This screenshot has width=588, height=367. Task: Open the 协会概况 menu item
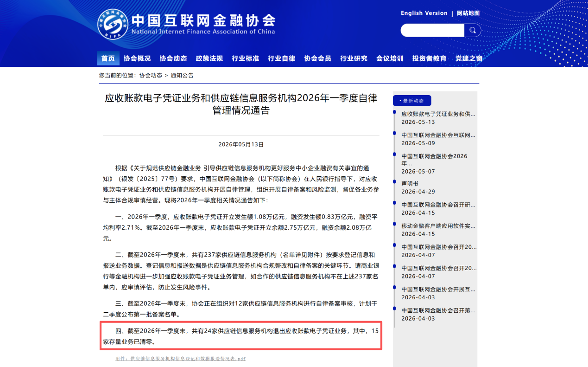coord(137,58)
